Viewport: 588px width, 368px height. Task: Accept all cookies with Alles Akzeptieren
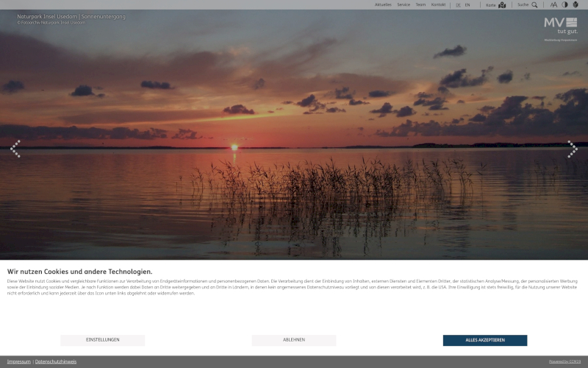click(x=484, y=340)
